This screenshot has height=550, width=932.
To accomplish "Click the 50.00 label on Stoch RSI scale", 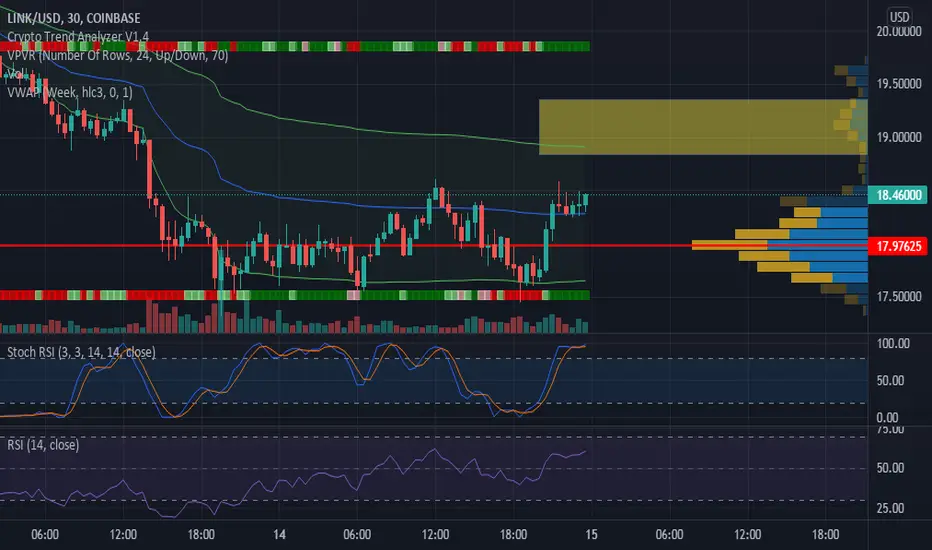I will coord(890,381).
